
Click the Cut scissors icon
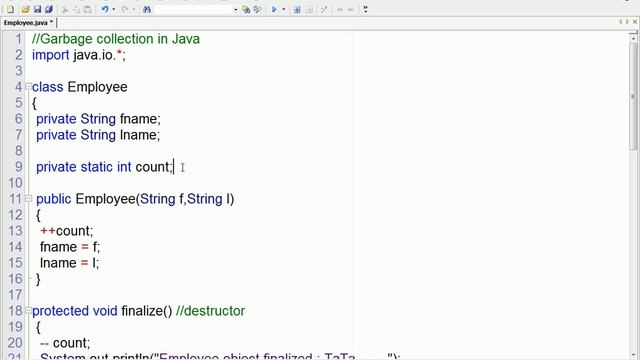pyautogui.click(x=64, y=9)
